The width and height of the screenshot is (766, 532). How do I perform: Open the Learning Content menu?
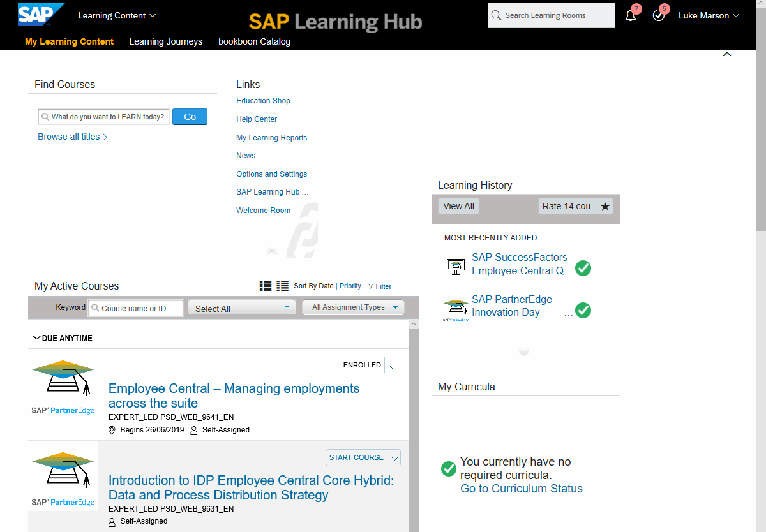point(117,15)
